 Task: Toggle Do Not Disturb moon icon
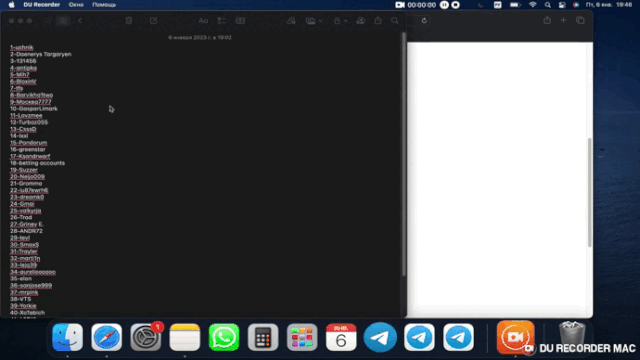(x=480, y=5)
